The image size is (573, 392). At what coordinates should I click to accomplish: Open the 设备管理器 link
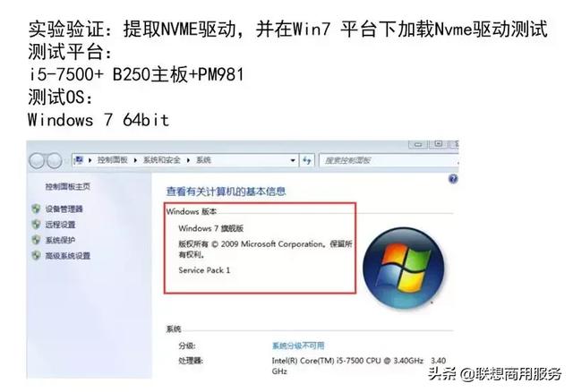point(64,209)
